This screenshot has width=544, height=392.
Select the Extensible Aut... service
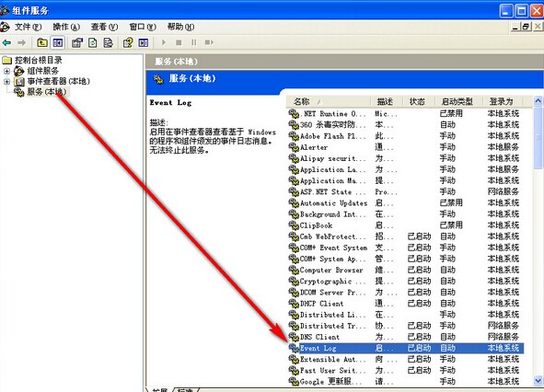pyautogui.click(x=405, y=360)
